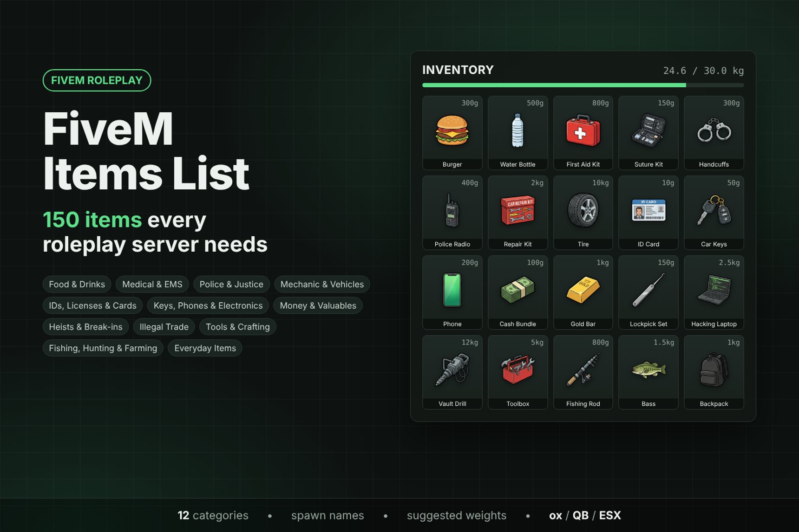Click the Tire inventory item

click(583, 213)
